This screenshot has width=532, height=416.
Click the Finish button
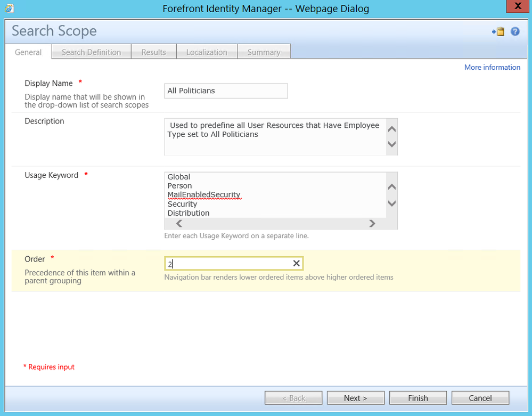[418, 398]
